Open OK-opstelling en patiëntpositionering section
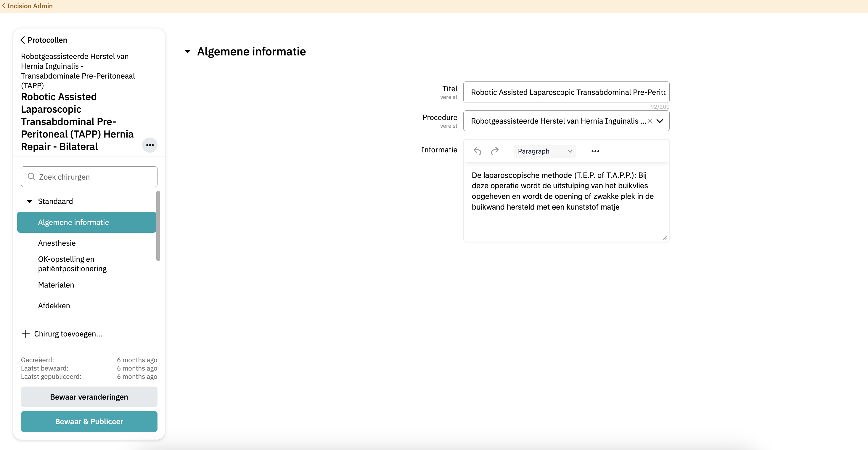The image size is (868, 450). [x=72, y=264]
